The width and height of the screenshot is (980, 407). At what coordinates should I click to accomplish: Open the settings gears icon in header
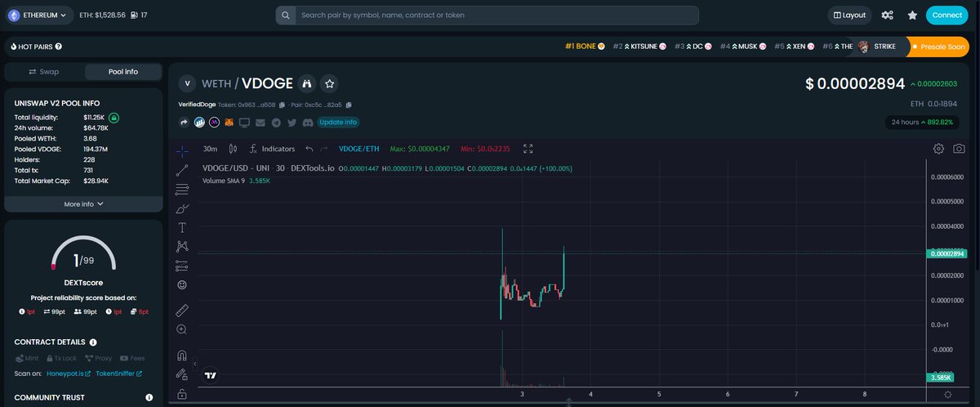pyautogui.click(x=888, y=15)
